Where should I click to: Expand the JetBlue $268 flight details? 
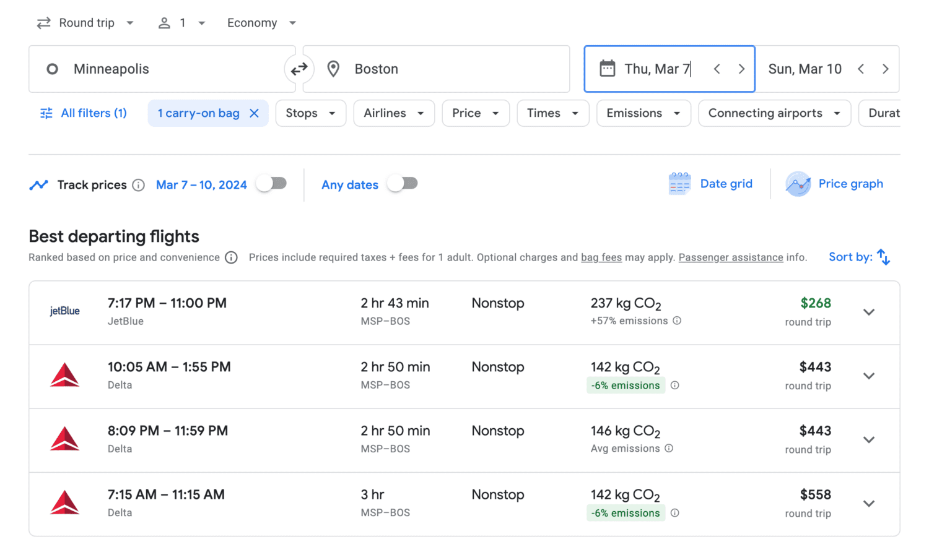pos(869,312)
